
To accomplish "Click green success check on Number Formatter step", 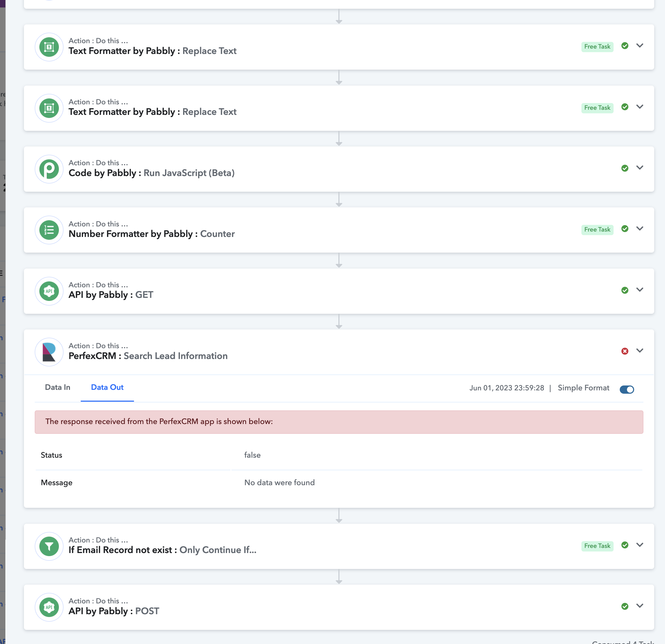I will click(x=625, y=228).
